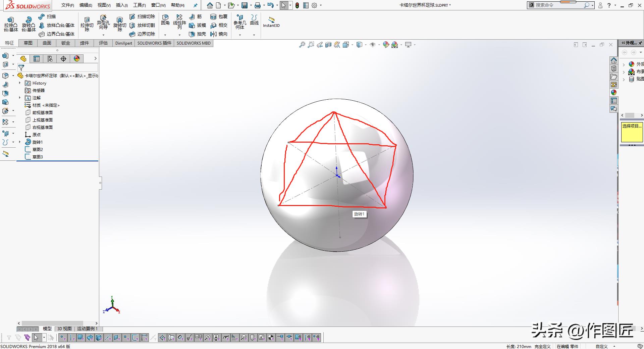Expand the 旋转1 feature node
The width and height of the screenshot is (644, 349).
pos(20,142)
